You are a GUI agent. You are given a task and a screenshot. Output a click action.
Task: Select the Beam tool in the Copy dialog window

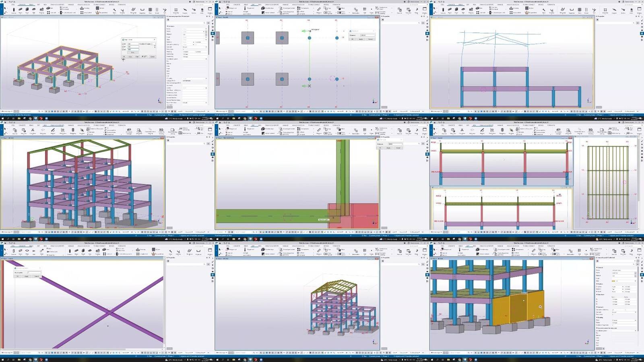click(x=21, y=10)
